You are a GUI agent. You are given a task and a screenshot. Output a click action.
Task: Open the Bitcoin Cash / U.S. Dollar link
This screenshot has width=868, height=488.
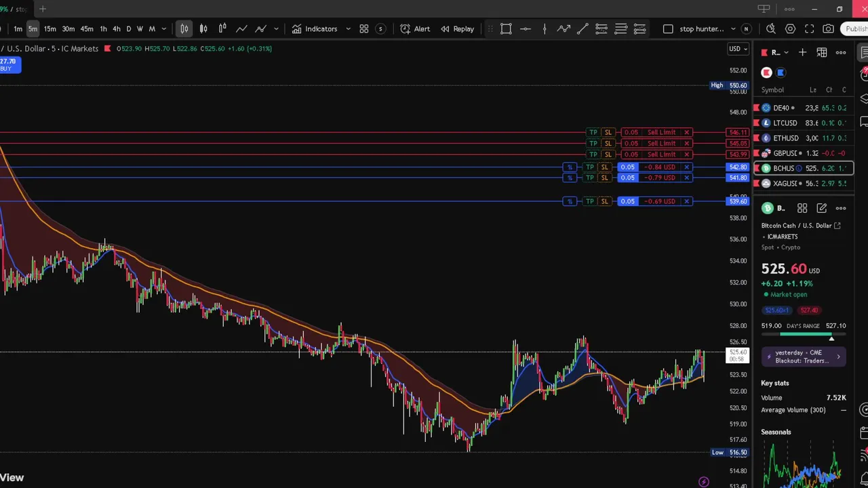tap(800, 226)
